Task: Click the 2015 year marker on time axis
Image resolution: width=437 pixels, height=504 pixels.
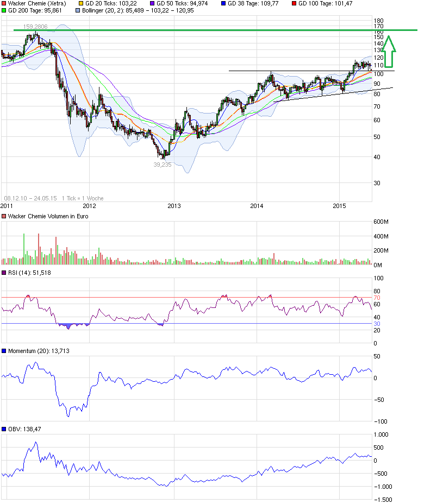Action: [340, 206]
